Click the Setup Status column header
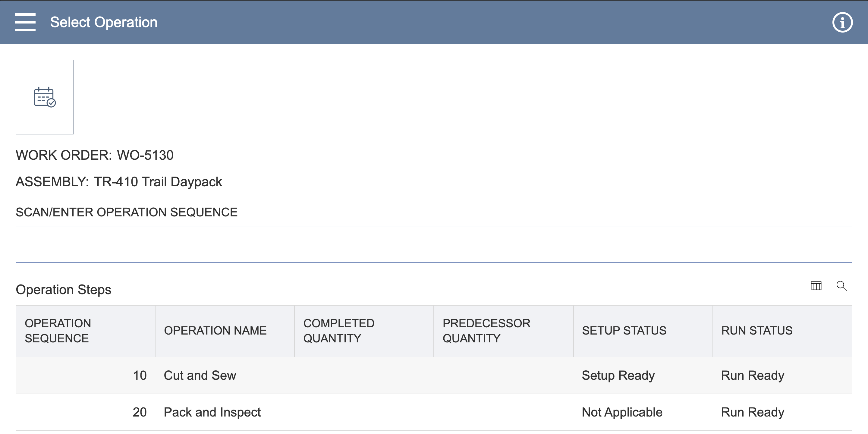 pos(643,331)
